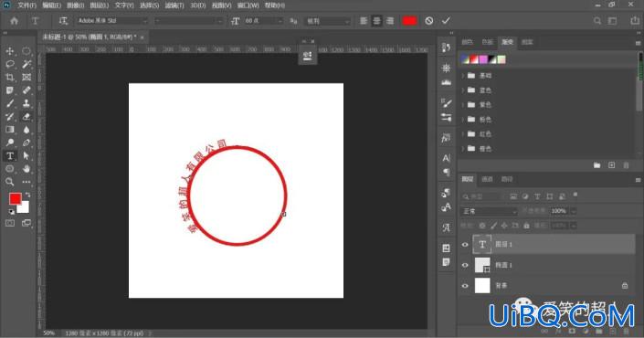Select the Clone Stamp tool
Image resolution: width=644 pixels, height=338 pixels.
tap(26, 103)
